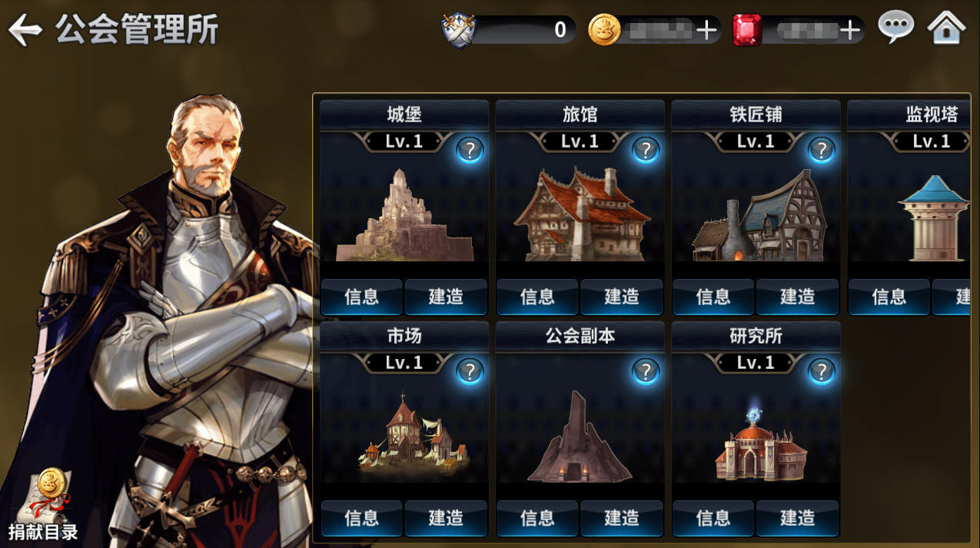Open 信息 for the 城堡 building
980x548 pixels.
[x=362, y=297]
